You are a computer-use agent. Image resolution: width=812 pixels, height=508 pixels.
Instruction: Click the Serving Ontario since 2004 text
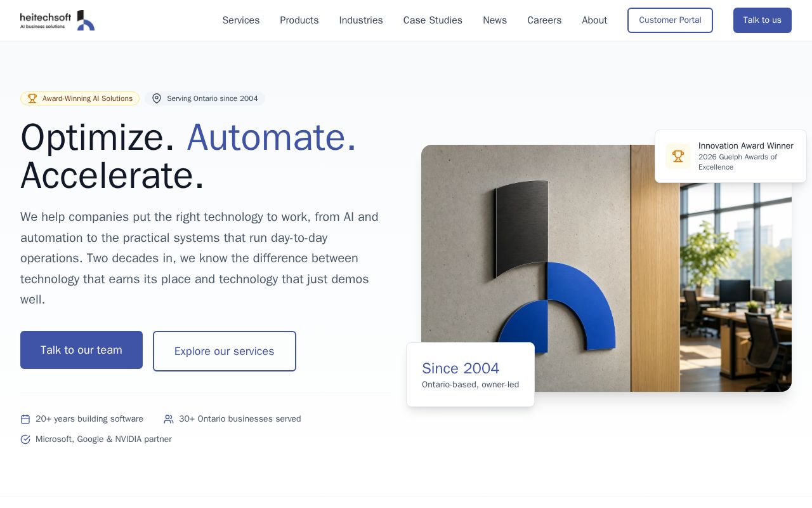213,98
